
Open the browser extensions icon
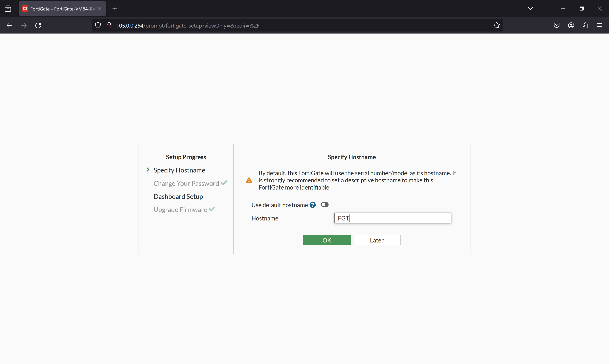coord(585,25)
